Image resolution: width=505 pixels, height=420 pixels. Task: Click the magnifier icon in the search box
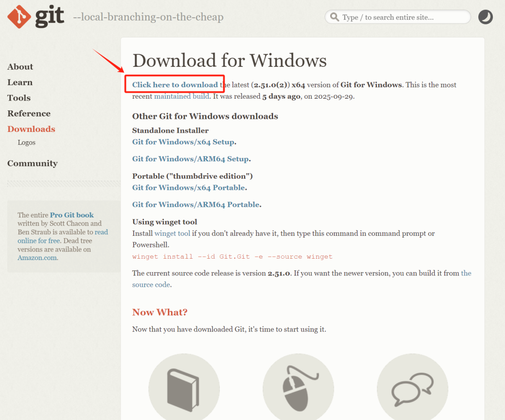[x=335, y=17]
